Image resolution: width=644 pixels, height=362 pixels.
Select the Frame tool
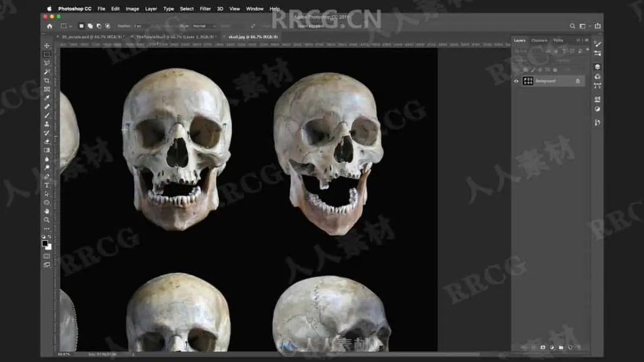47,89
